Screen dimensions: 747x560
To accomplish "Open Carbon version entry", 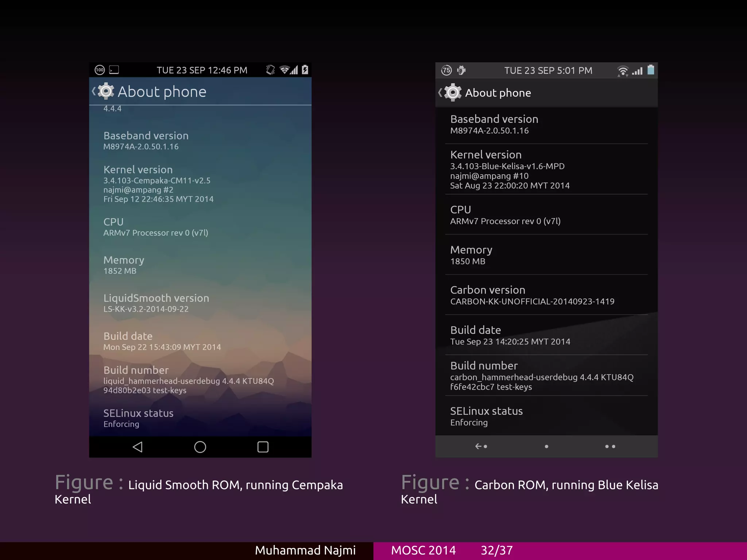I will coord(532,295).
